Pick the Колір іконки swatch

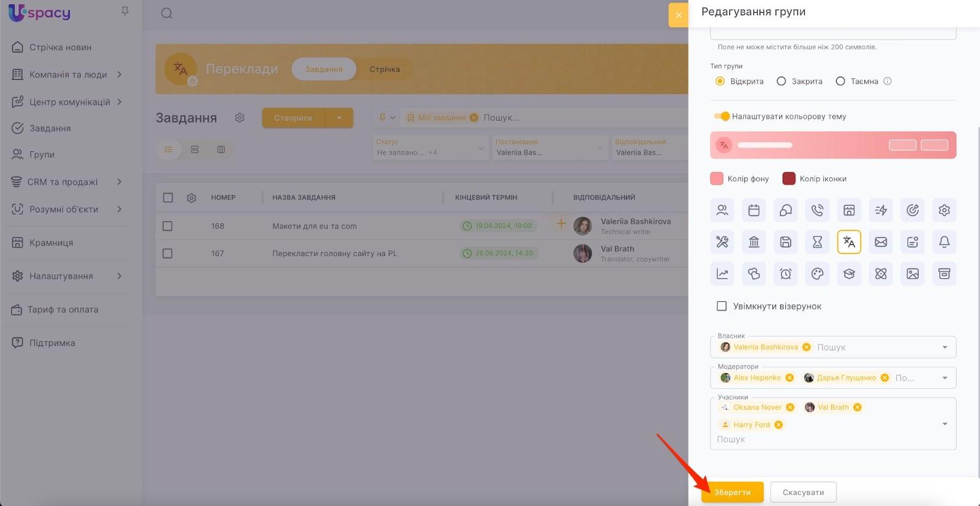(x=789, y=178)
